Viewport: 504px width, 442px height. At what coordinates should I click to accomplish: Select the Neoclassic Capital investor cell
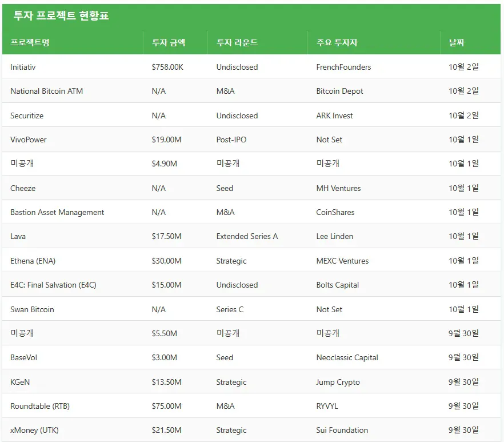coord(347,357)
